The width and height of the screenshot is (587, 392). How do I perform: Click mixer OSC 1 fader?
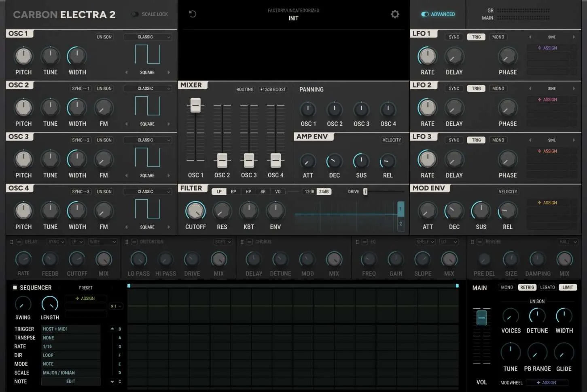pos(195,105)
